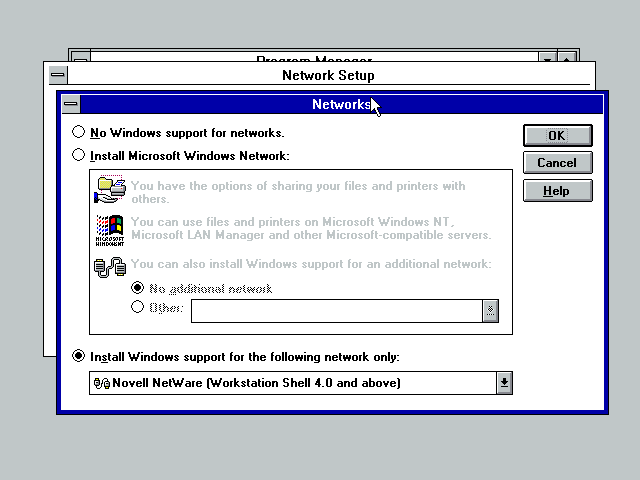The image size is (640, 480).
Task: Click the Program Manager minimize arrow button
Action: pos(548,58)
